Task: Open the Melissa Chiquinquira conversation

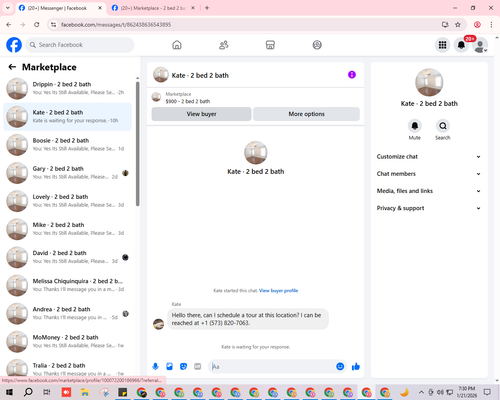Action: pos(67,285)
